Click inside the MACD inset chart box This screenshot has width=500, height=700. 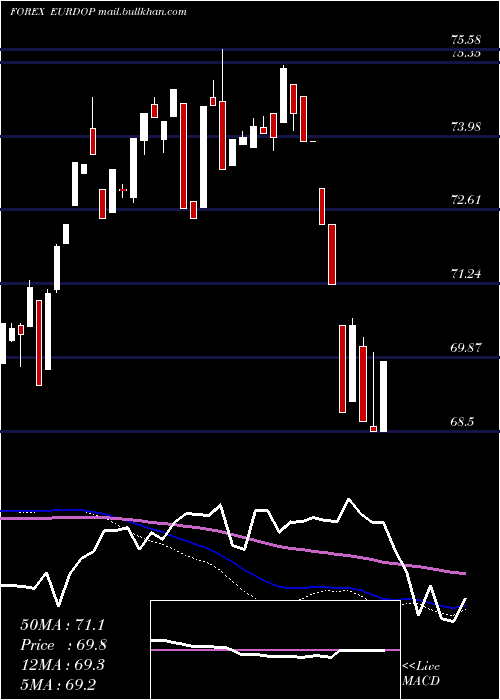click(275, 650)
